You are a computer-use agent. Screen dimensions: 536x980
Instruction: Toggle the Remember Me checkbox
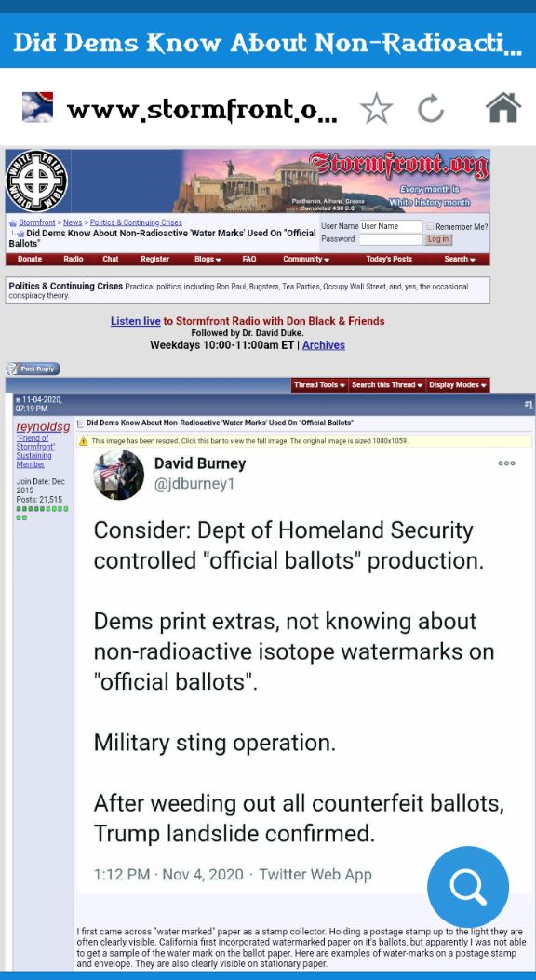click(x=430, y=226)
